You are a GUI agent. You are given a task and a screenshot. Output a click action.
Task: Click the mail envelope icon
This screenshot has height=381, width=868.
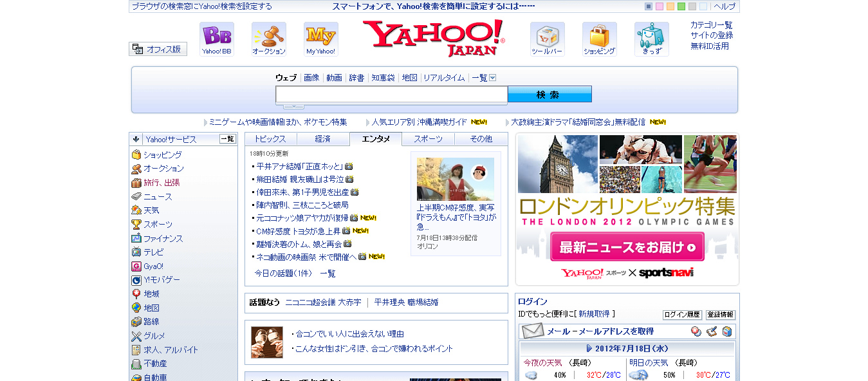tap(533, 331)
